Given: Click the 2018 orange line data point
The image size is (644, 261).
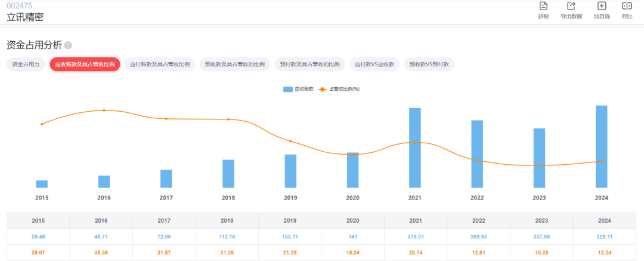Looking at the screenshot, I should (228, 119).
